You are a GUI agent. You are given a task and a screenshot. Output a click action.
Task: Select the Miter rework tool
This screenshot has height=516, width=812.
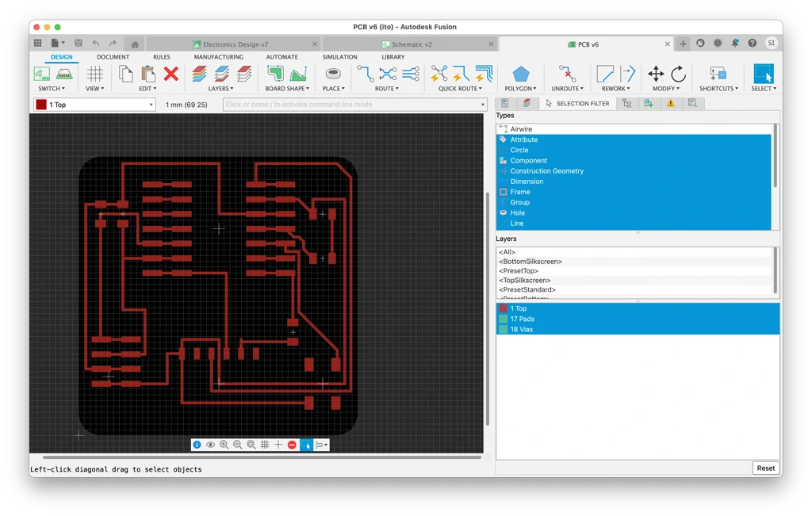604,74
